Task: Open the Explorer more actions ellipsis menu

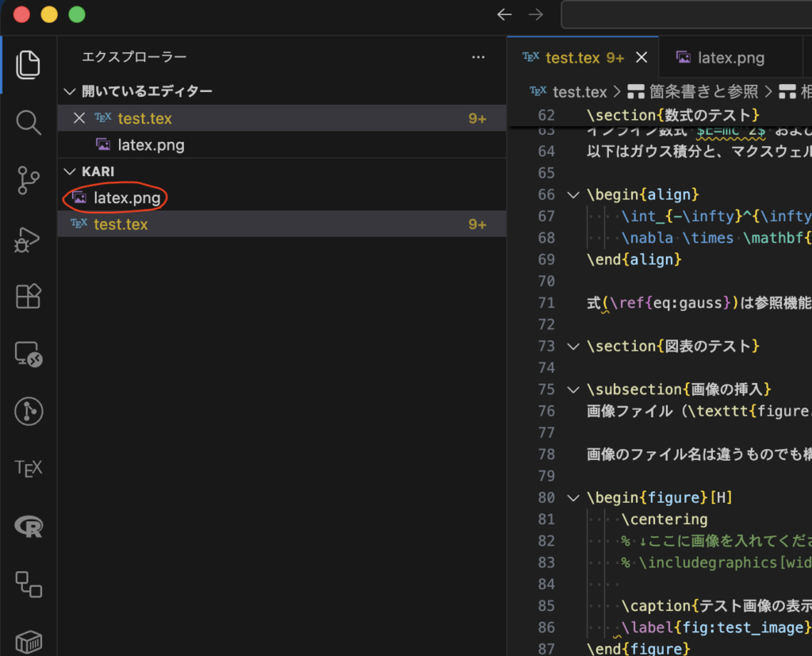Action: [477, 57]
